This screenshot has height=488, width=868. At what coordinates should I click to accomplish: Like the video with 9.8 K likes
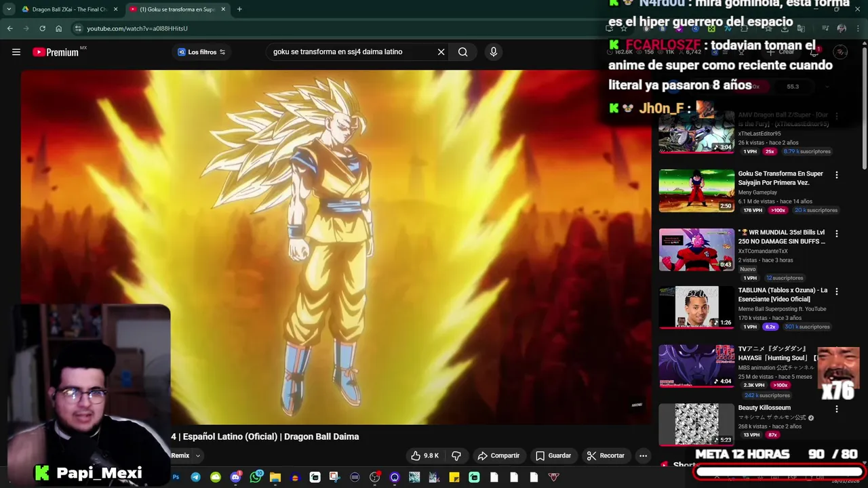tap(425, 455)
